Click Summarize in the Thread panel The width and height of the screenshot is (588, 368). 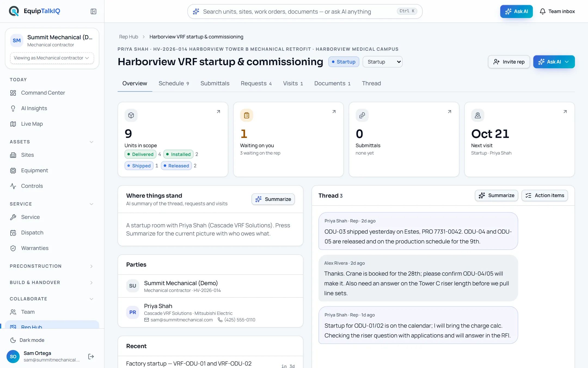pos(496,195)
